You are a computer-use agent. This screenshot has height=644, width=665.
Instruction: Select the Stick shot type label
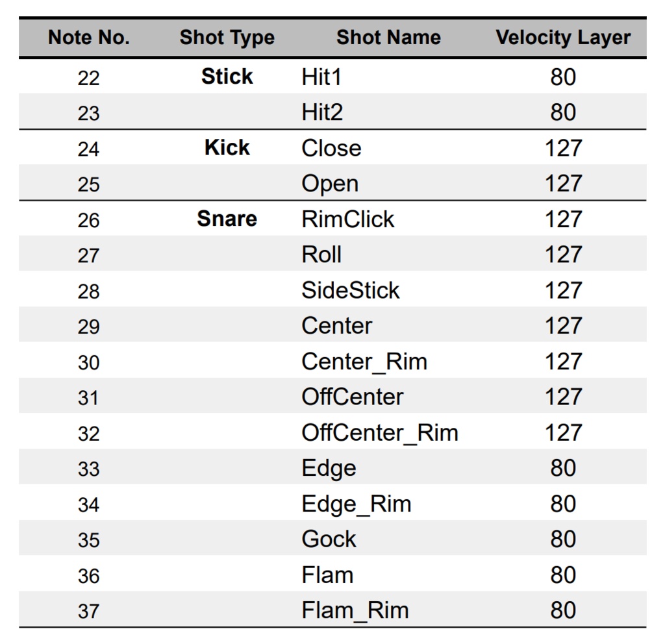tap(227, 77)
